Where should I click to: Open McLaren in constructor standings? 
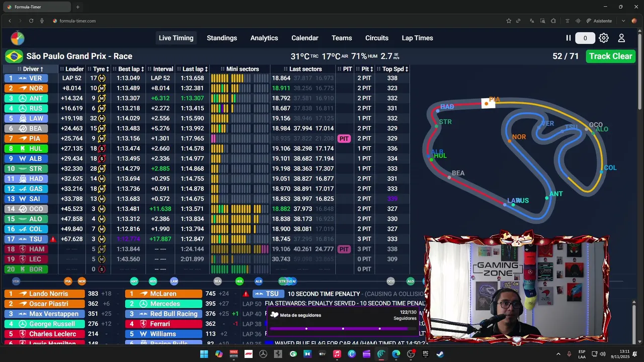163,294
